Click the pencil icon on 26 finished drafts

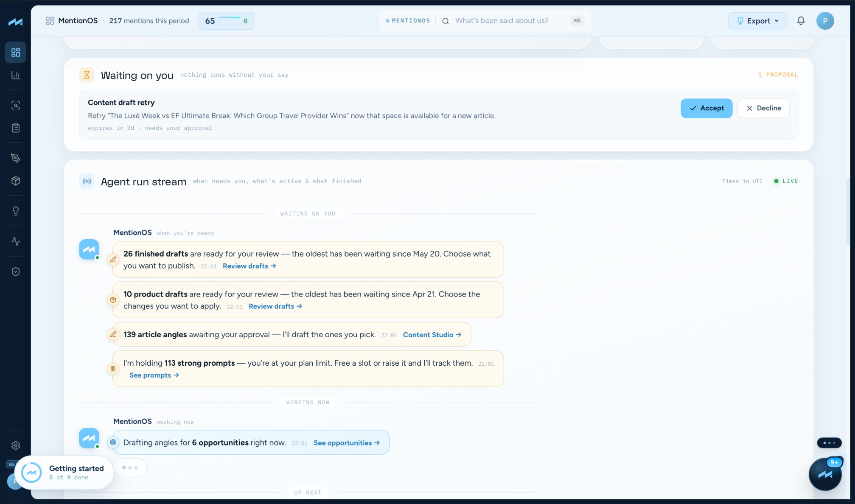[113, 260]
